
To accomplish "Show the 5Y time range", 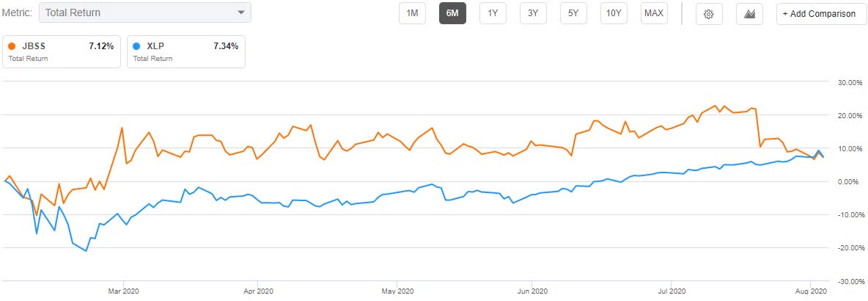I will [573, 14].
